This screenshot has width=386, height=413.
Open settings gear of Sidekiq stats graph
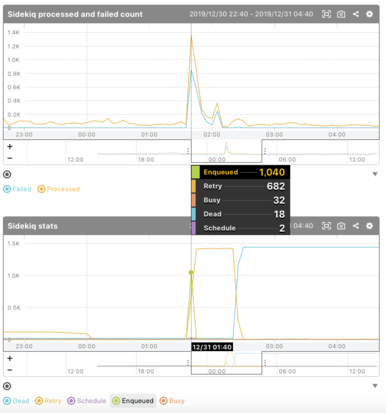coord(369,226)
